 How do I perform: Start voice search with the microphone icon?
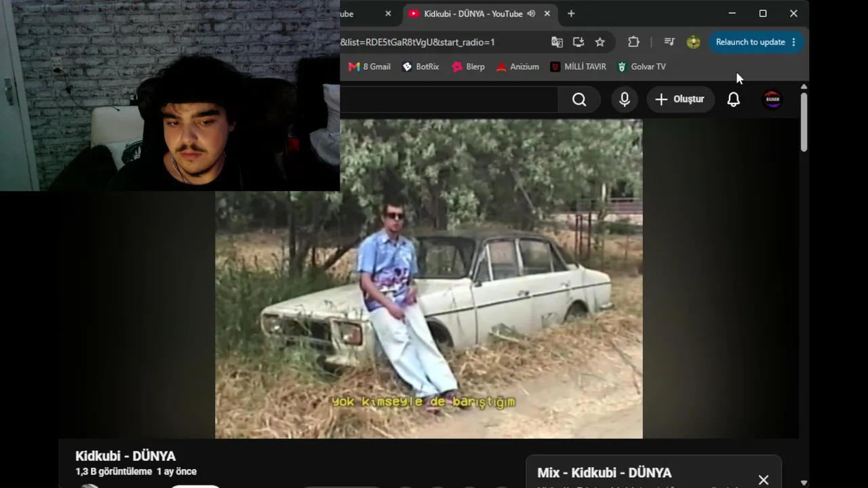pyautogui.click(x=625, y=100)
